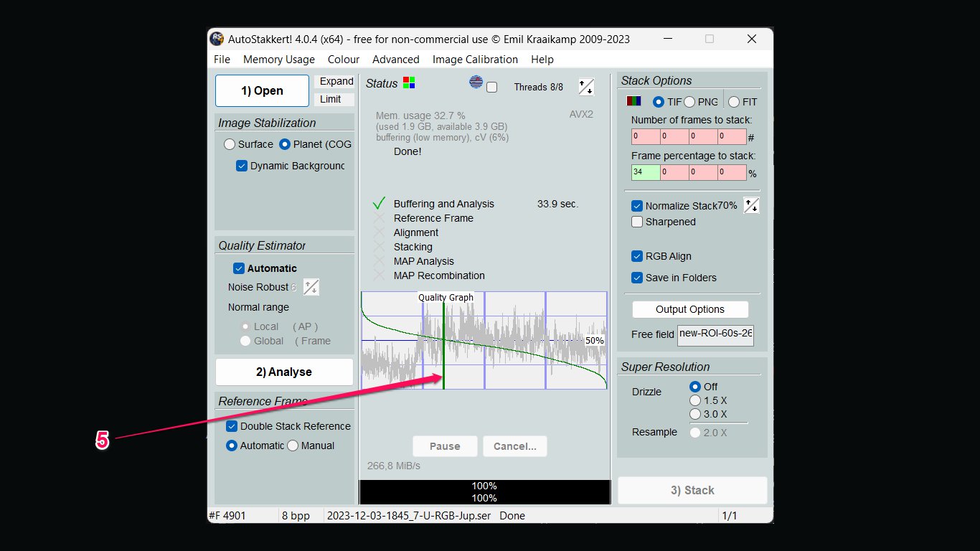Select Drizzle 3.0 X option
The image size is (980, 551).
pos(695,414)
